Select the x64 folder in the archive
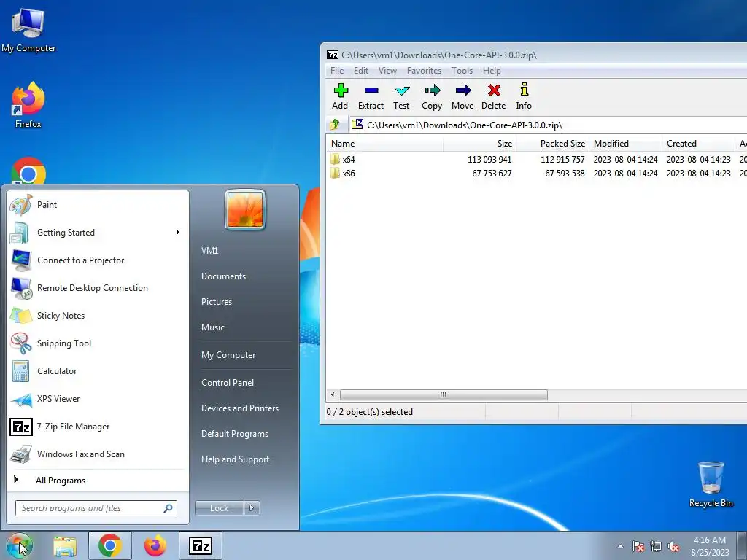The height and width of the screenshot is (560, 747). [x=348, y=160]
